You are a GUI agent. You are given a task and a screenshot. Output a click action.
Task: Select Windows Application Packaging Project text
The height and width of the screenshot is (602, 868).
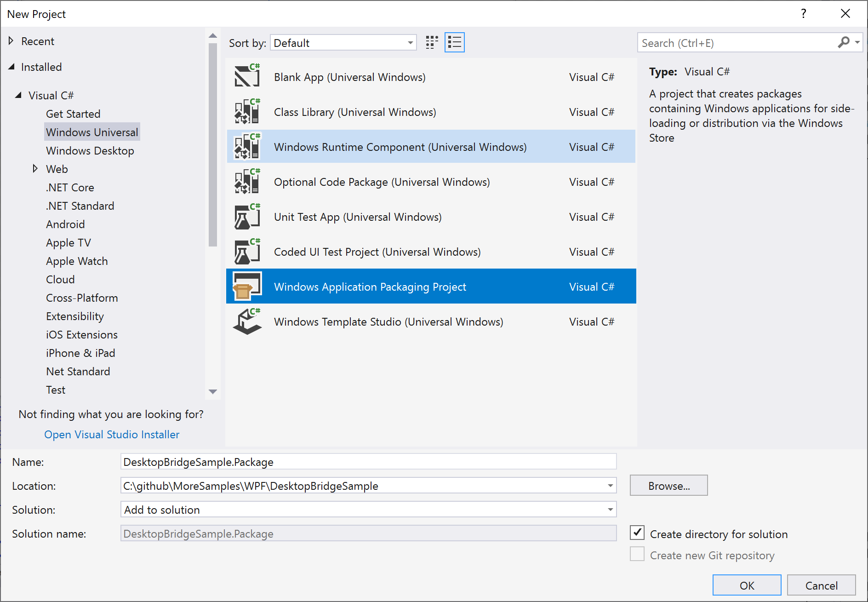click(370, 287)
